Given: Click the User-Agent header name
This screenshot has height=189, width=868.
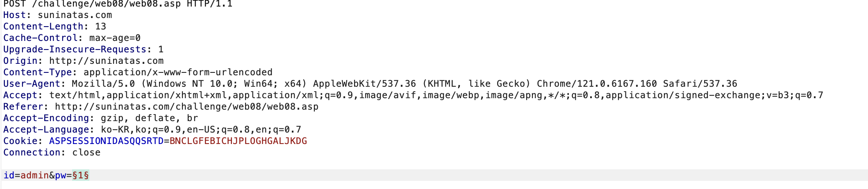Looking at the screenshot, I should tap(32, 84).
